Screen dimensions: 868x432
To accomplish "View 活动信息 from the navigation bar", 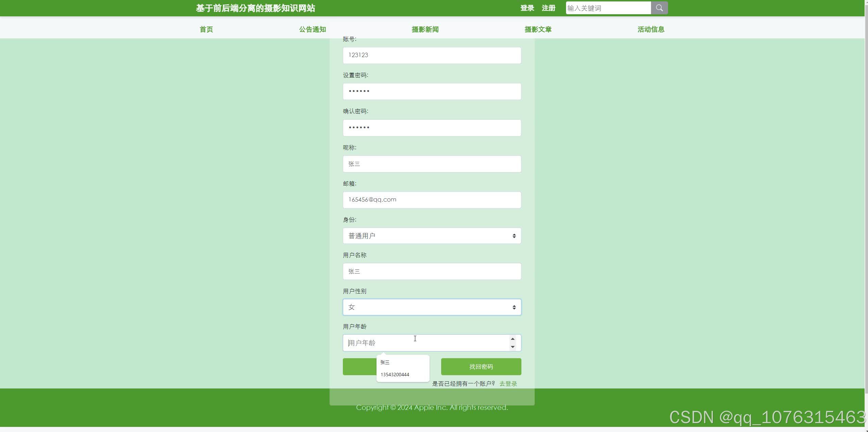I will click(x=650, y=29).
